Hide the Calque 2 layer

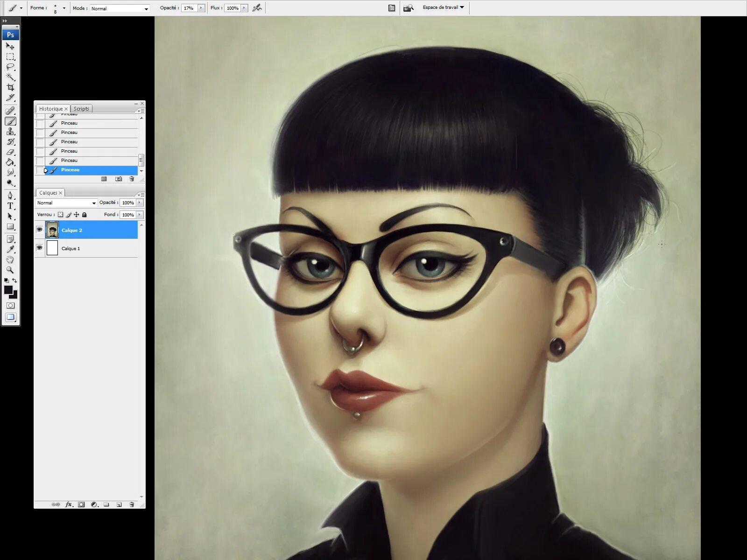(x=39, y=230)
